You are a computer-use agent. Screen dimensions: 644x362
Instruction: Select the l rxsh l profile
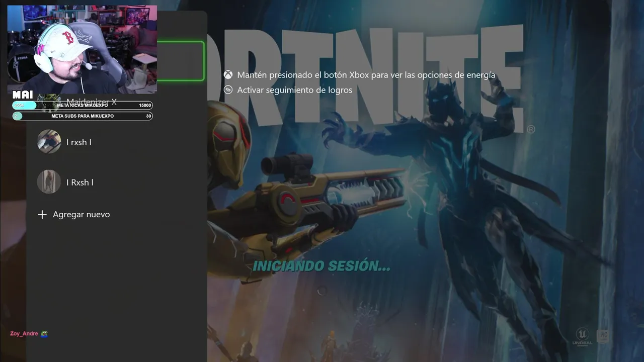pyautogui.click(x=116, y=142)
